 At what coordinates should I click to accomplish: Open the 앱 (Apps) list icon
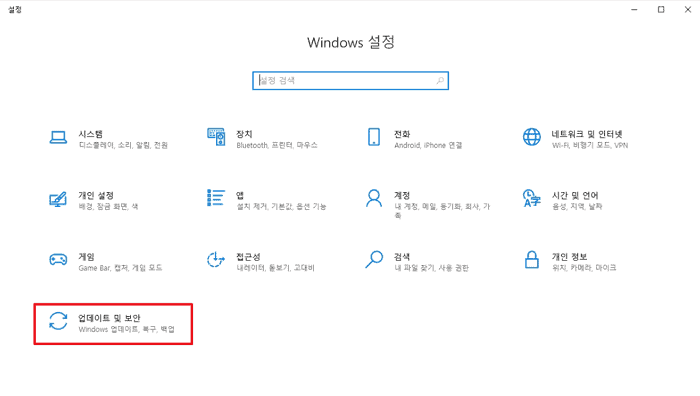point(216,198)
